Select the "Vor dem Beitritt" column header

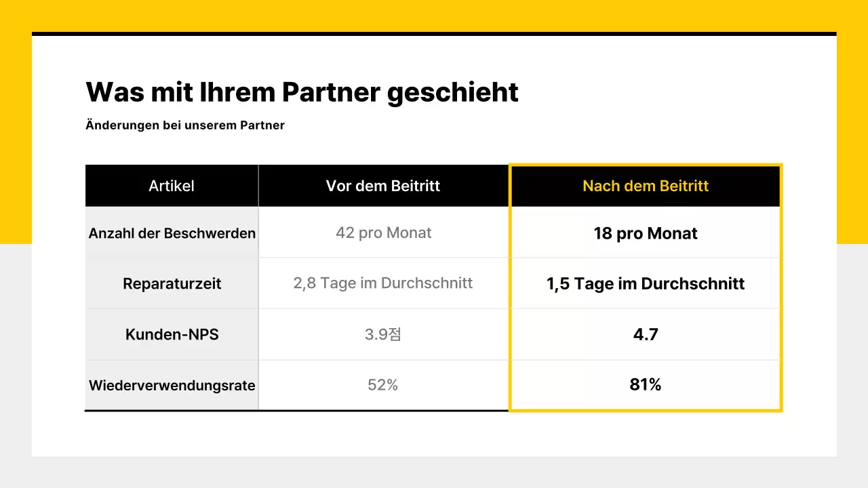point(383,186)
